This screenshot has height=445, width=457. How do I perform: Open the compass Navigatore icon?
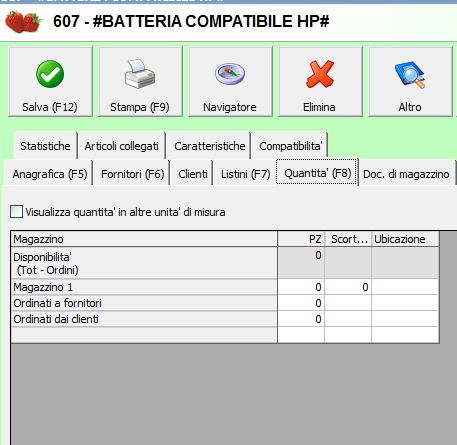[x=230, y=74]
